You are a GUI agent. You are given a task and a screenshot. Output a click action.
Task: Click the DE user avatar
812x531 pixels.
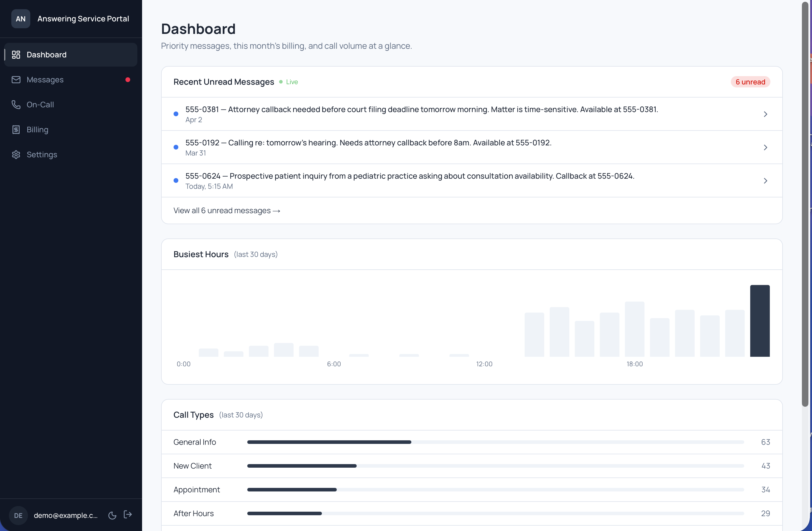point(18,515)
